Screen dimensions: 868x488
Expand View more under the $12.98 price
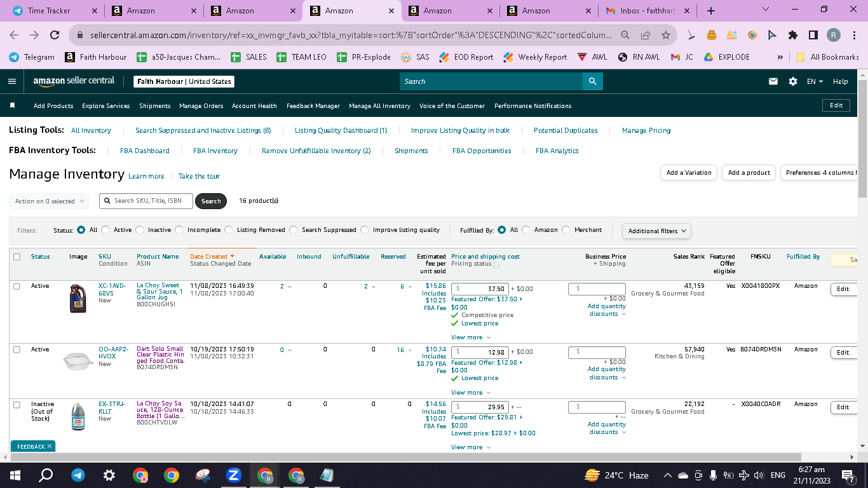pos(471,393)
